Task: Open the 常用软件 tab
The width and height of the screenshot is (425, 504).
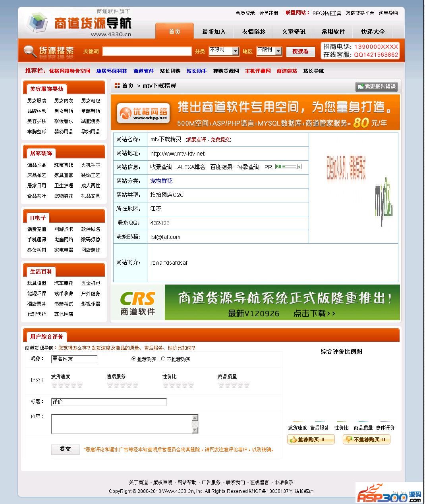Action: click(x=333, y=31)
